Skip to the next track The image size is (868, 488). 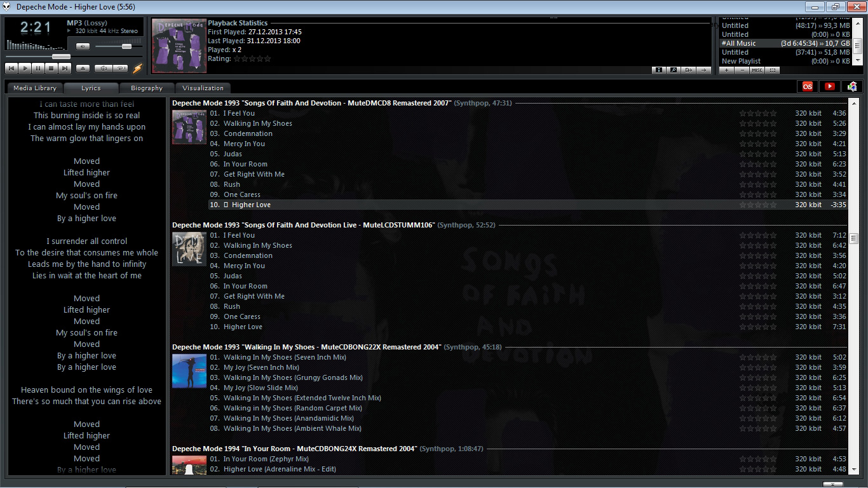(x=65, y=68)
